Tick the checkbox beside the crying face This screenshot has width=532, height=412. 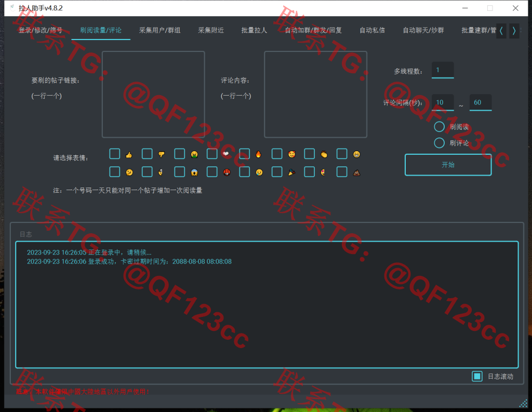[244, 172]
